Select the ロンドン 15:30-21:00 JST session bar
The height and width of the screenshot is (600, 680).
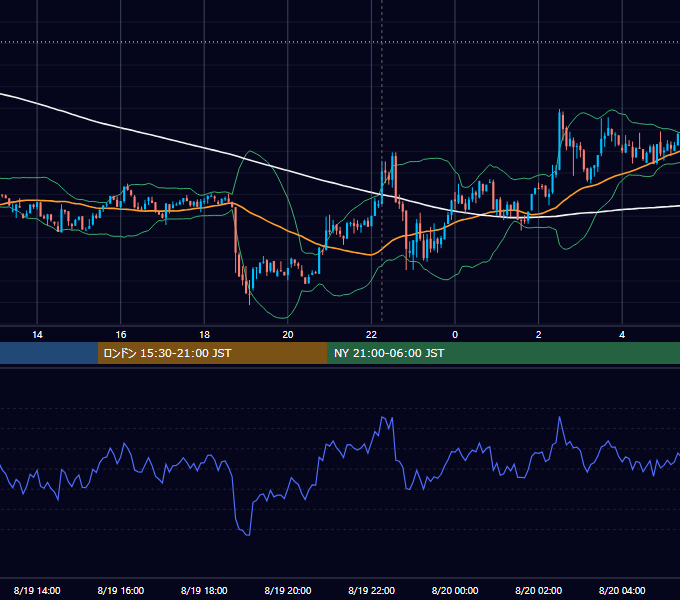pyautogui.click(x=212, y=353)
